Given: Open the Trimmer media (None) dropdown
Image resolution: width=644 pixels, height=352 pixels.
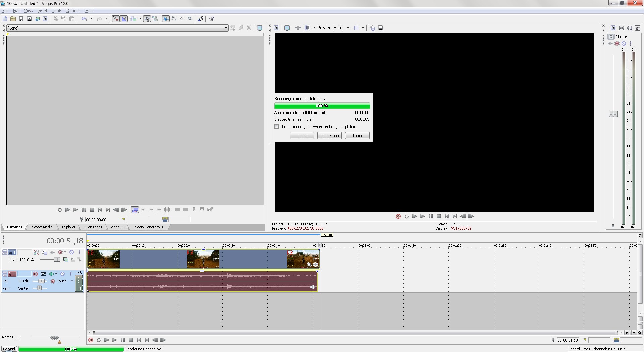Looking at the screenshot, I should 117,28.
